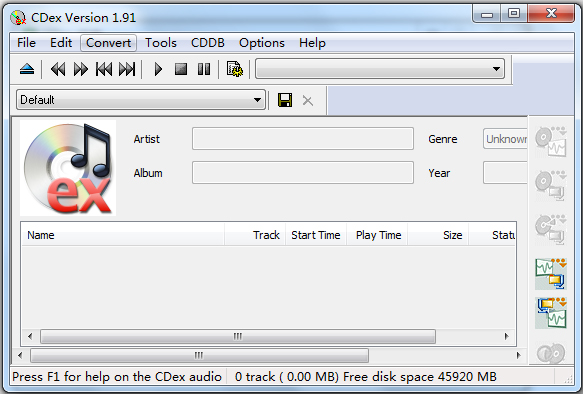Sort by the Play Time column header

coord(377,235)
